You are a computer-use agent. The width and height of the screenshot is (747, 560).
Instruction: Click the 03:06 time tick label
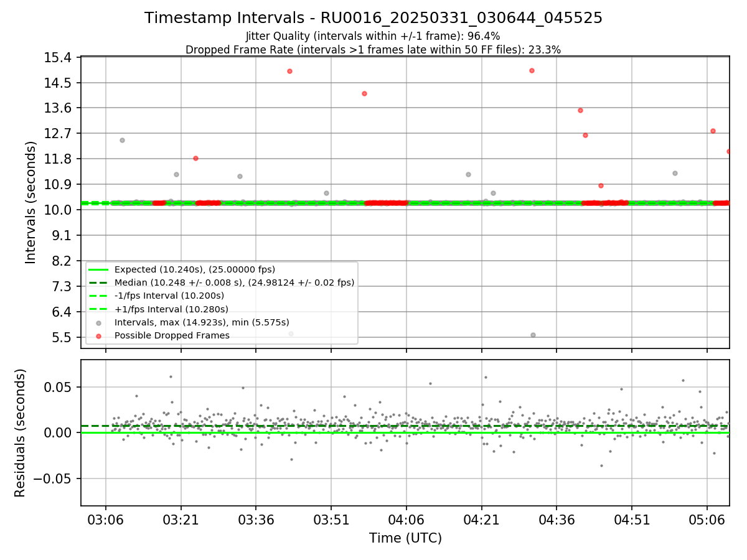(x=105, y=519)
